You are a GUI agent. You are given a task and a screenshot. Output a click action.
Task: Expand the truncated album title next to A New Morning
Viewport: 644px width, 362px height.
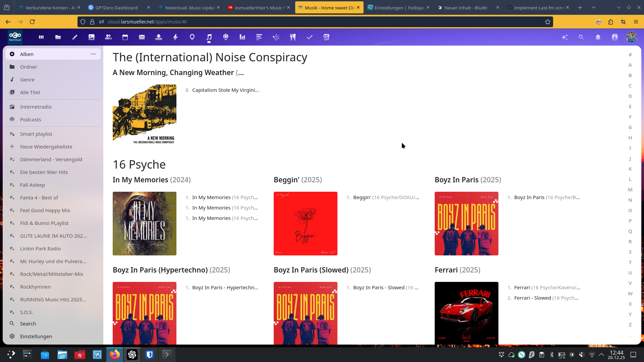[x=241, y=72]
